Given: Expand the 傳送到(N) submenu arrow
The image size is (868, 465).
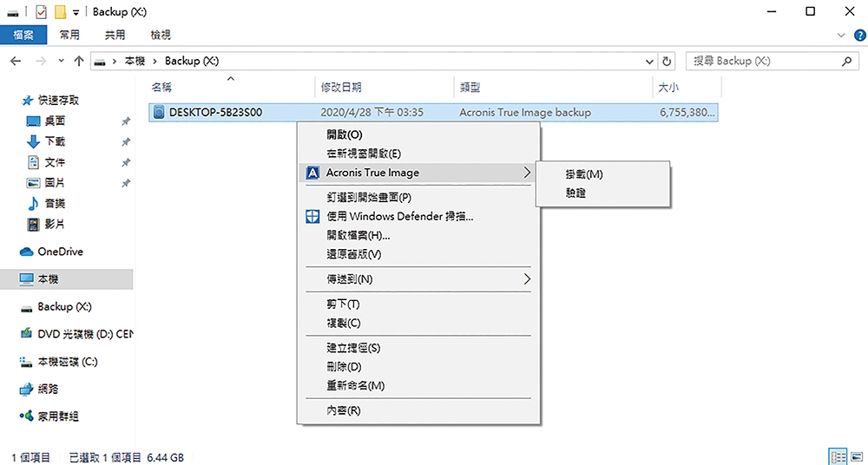Looking at the screenshot, I should pyautogui.click(x=527, y=279).
